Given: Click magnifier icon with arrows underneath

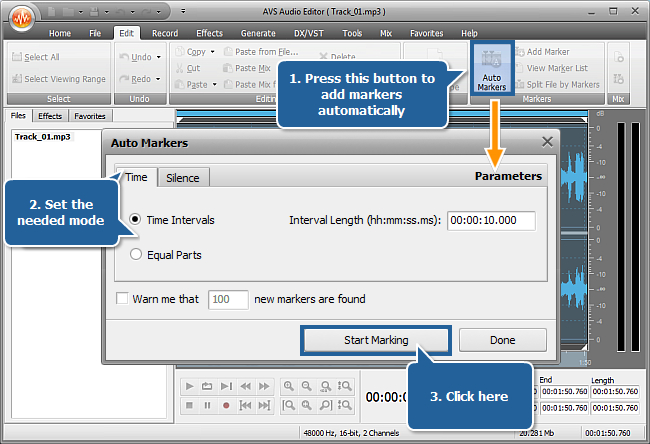Looking at the screenshot, I should pos(326,386).
